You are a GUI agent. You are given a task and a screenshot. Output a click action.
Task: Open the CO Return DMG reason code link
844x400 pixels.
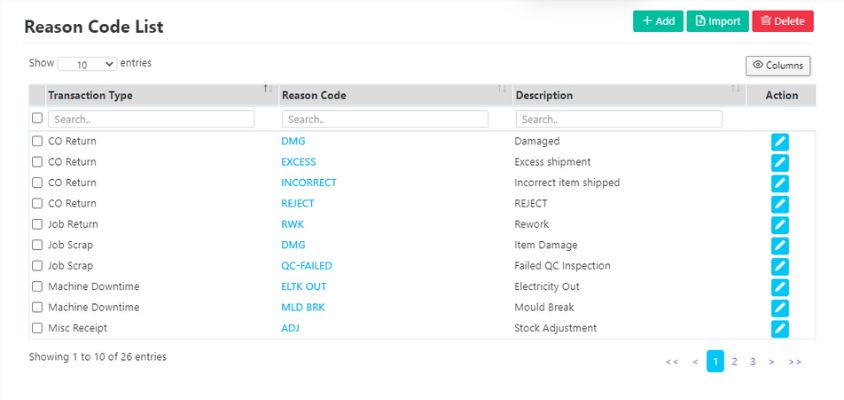click(x=293, y=141)
